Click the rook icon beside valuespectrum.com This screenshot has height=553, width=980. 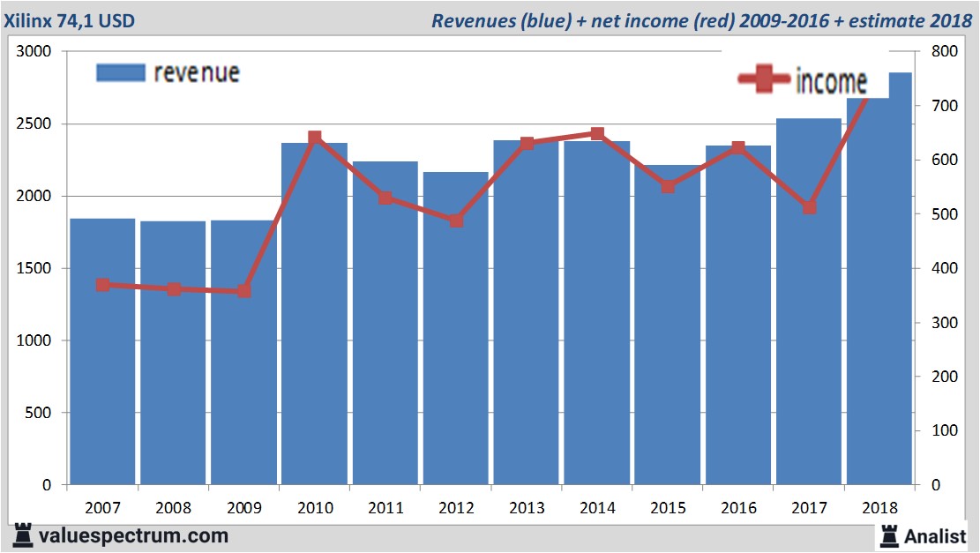click(x=23, y=536)
